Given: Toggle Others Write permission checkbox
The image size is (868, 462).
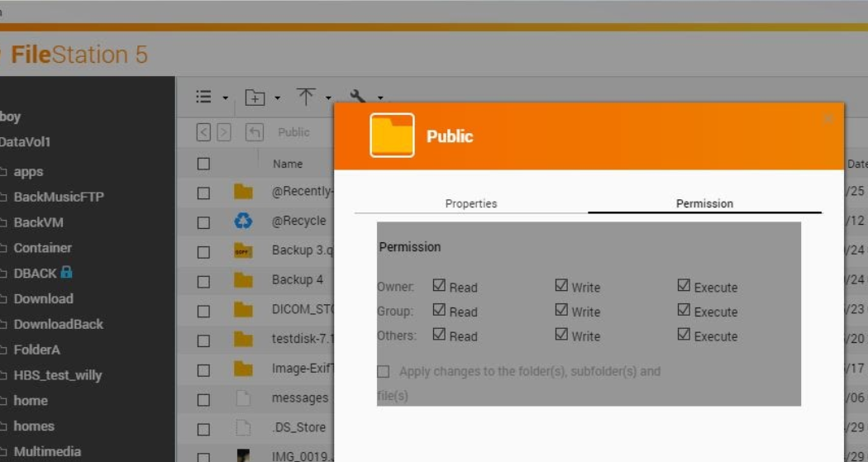Looking at the screenshot, I should point(561,334).
